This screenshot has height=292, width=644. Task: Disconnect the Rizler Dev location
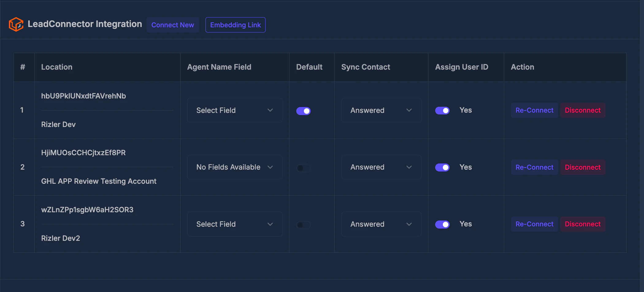pos(582,110)
